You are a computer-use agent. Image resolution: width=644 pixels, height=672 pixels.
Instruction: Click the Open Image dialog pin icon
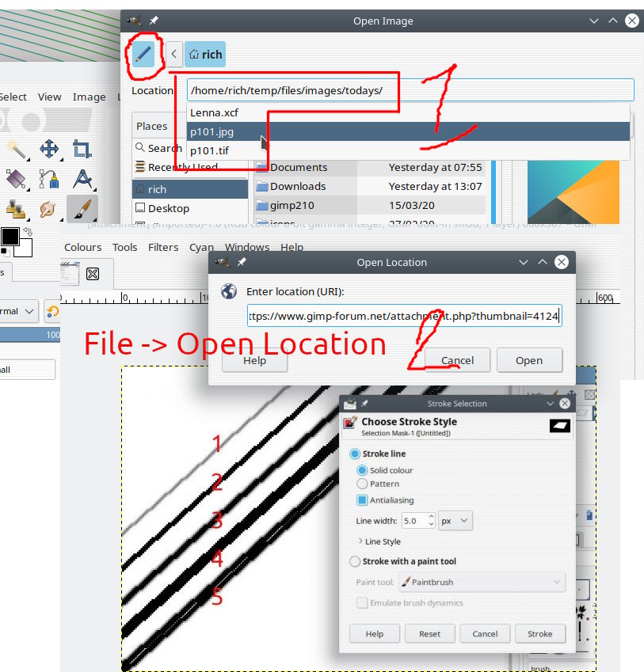[x=154, y=20]
